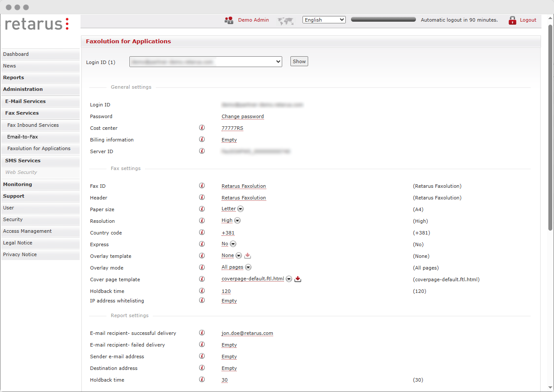This screenshot has height=392, width=554.
Task: Show info for Sender e-mail address
Action: pos(202,356)
